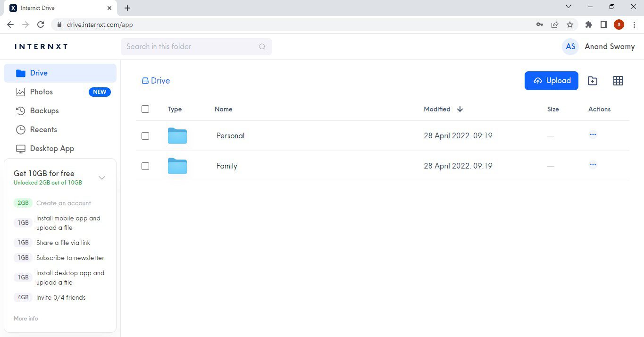Check the Family folder checkbox

pos(145,166)
